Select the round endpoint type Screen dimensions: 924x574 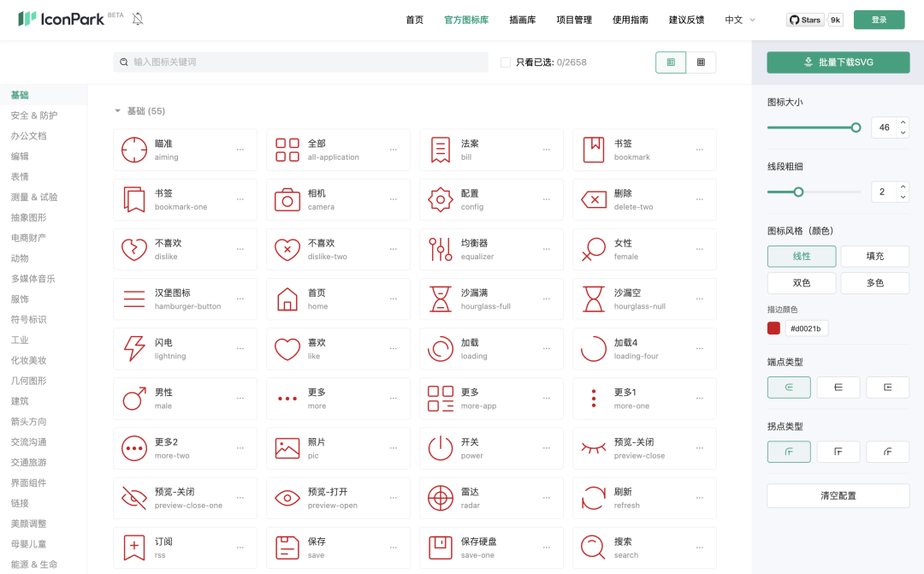point(789,388)
